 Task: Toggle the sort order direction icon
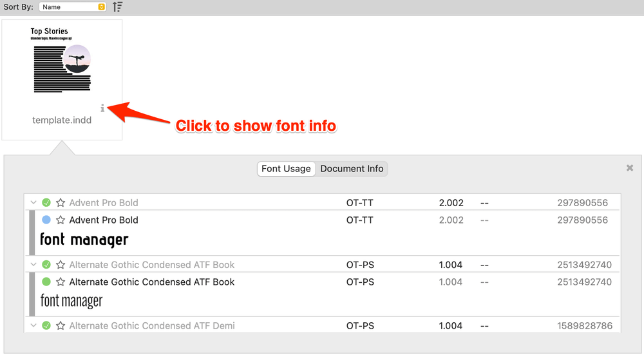[x=117, y=7]
